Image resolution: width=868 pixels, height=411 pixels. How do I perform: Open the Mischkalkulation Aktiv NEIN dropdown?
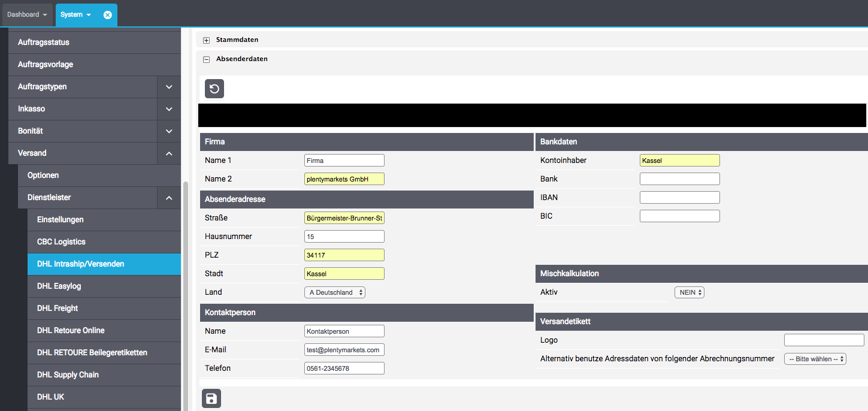click(x=689, y=292)
